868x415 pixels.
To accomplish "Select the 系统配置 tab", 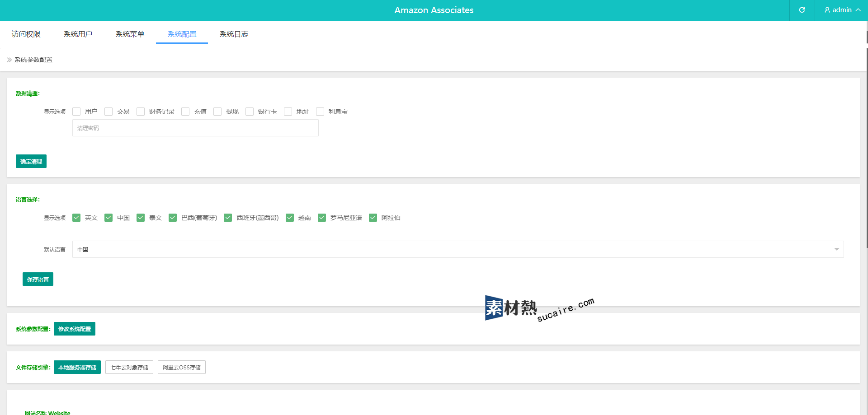I will (x=182, y=34).
